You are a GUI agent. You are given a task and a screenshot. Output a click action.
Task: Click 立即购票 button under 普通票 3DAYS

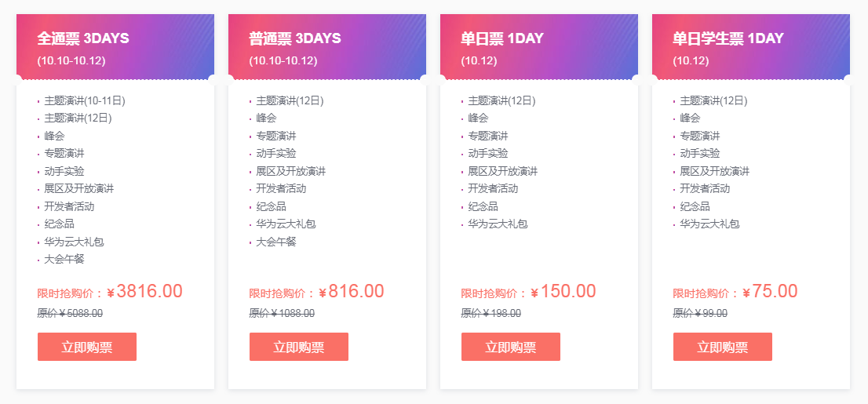(299, 347)
